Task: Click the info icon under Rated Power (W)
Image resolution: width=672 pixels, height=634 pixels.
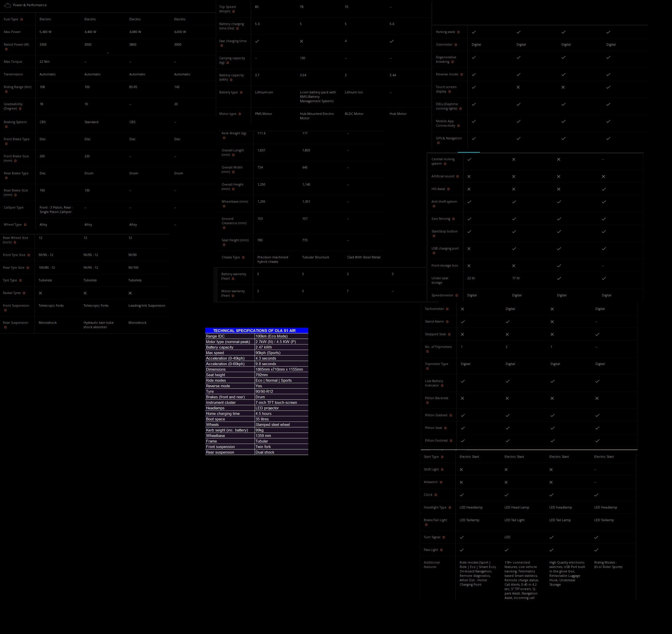Action: pyautogui.click(x=6, y=49)
